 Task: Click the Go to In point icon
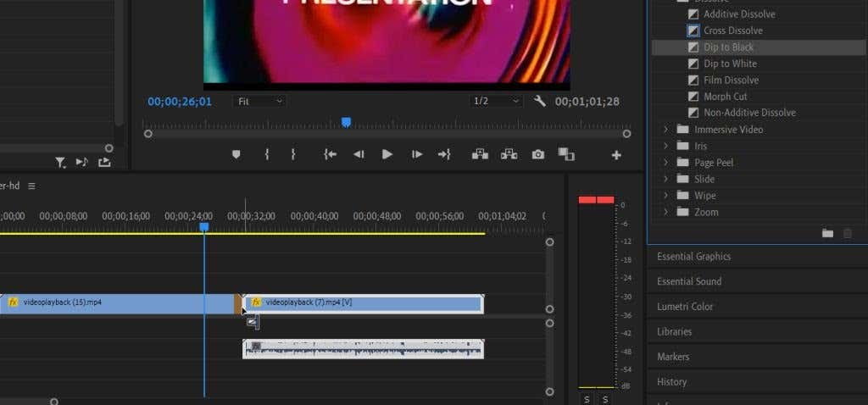(x=330, y=154)
